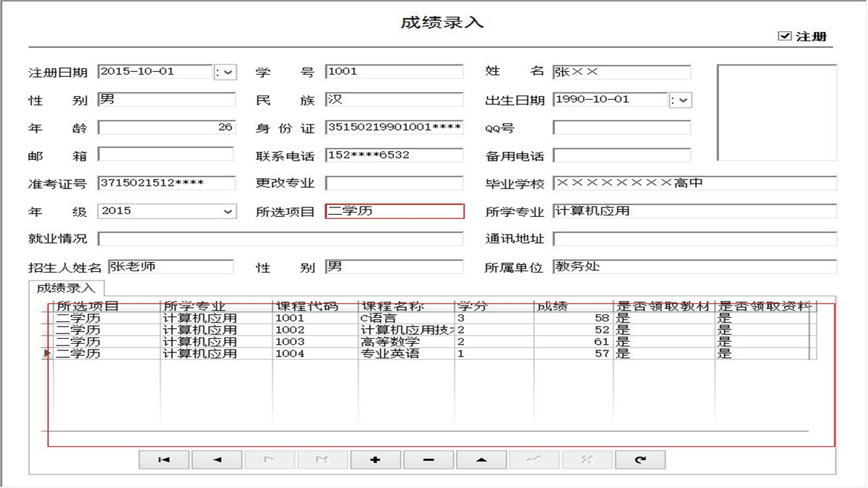Click the last record navigator icon

(321, 459)
